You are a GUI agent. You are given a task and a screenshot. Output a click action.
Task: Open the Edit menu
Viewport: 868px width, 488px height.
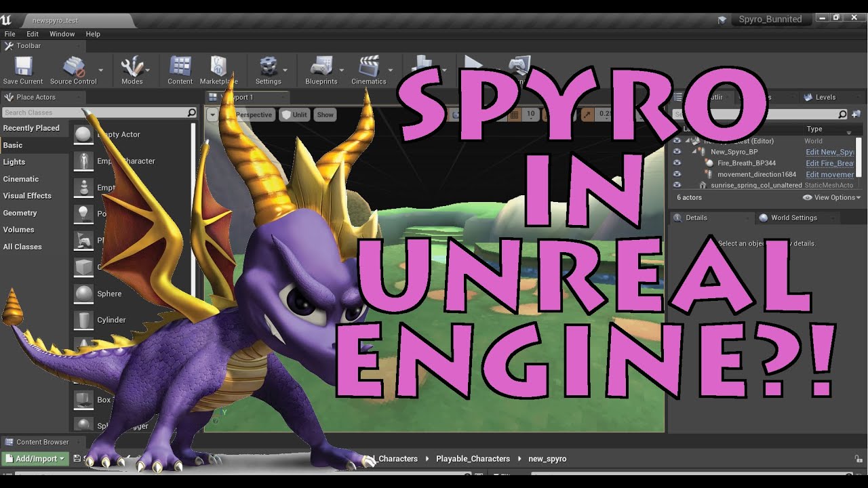(33, 34)
